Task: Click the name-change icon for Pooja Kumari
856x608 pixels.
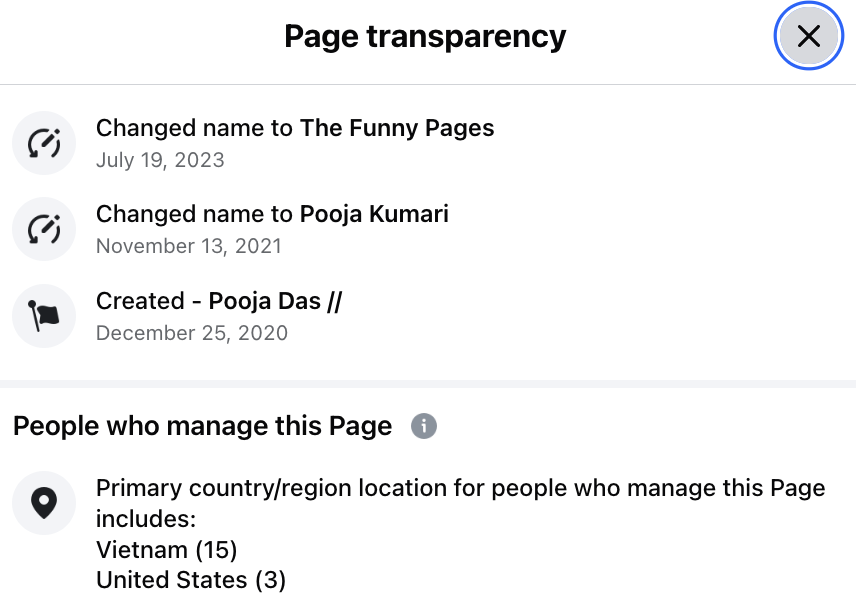Action: pos(44,229)
